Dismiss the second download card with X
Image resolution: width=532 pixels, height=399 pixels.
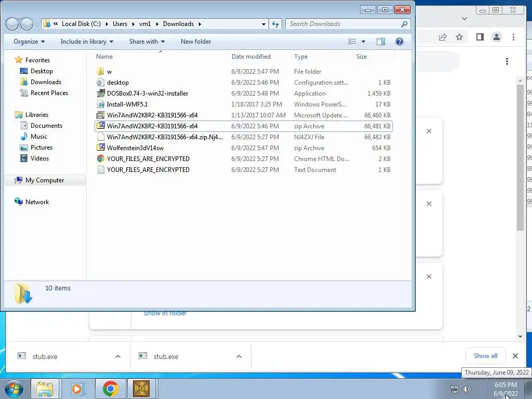429,204
